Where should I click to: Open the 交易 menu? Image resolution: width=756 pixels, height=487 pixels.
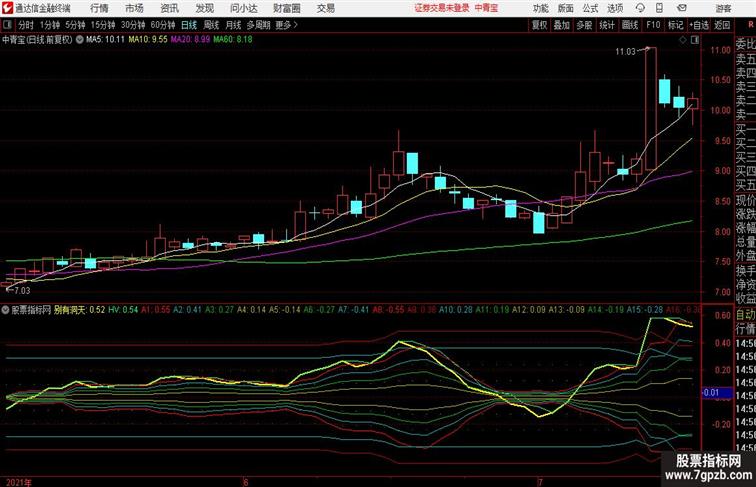point(325,8)
